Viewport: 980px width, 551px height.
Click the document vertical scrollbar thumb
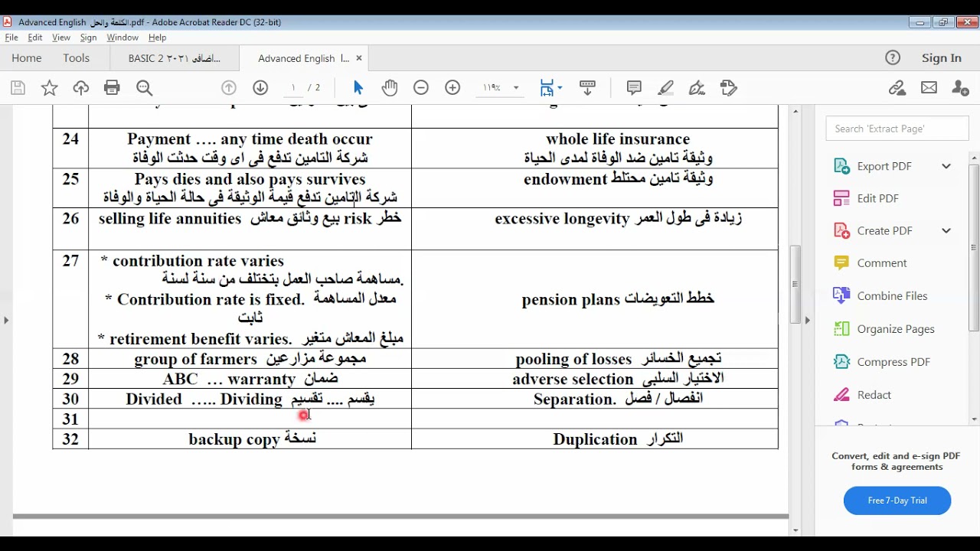796,284
